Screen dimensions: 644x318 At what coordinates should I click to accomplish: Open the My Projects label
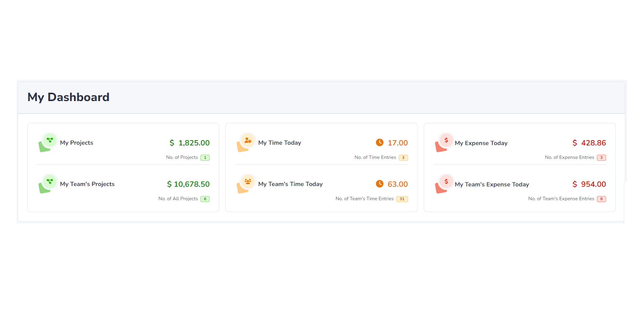(x=76, y=143)
